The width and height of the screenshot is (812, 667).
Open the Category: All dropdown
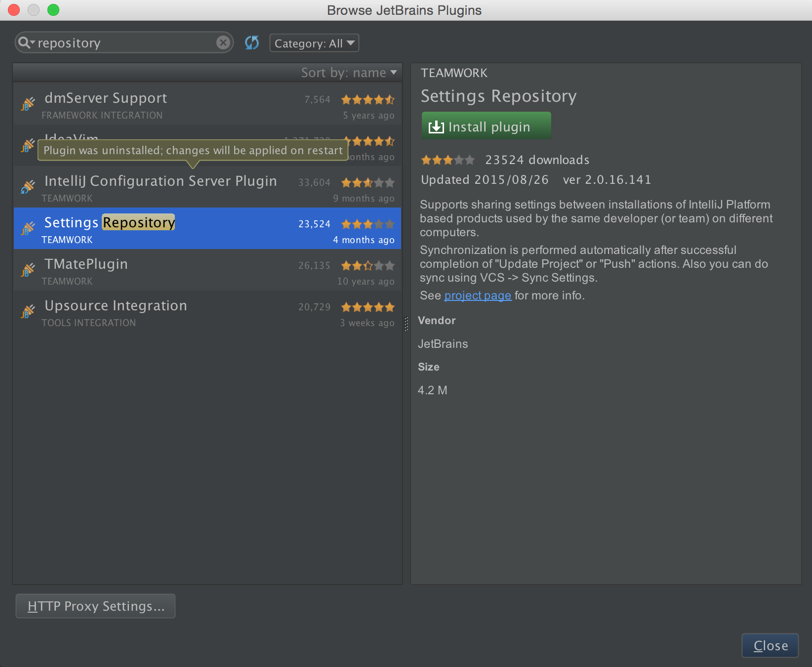[x=314, y=43]
